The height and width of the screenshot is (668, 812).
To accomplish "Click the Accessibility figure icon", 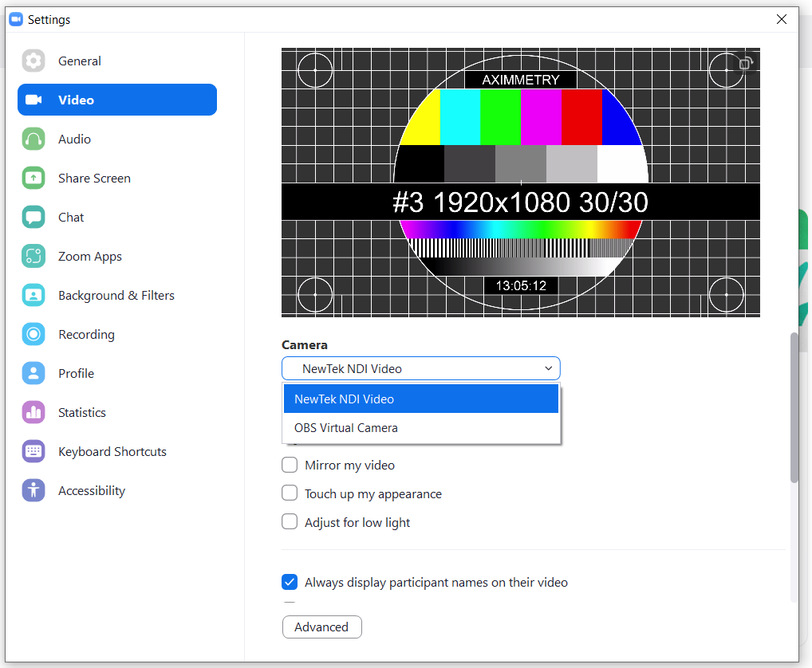I will pos(34,490).
